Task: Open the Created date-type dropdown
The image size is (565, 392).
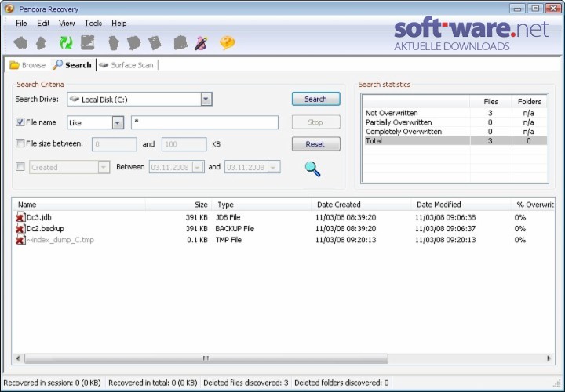Action: point(104,167)
